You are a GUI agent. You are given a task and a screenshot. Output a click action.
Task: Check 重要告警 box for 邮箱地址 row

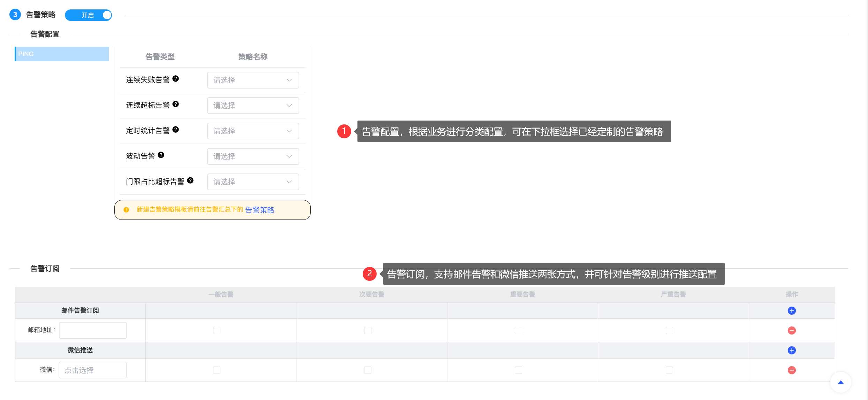[x=518, y=330]
